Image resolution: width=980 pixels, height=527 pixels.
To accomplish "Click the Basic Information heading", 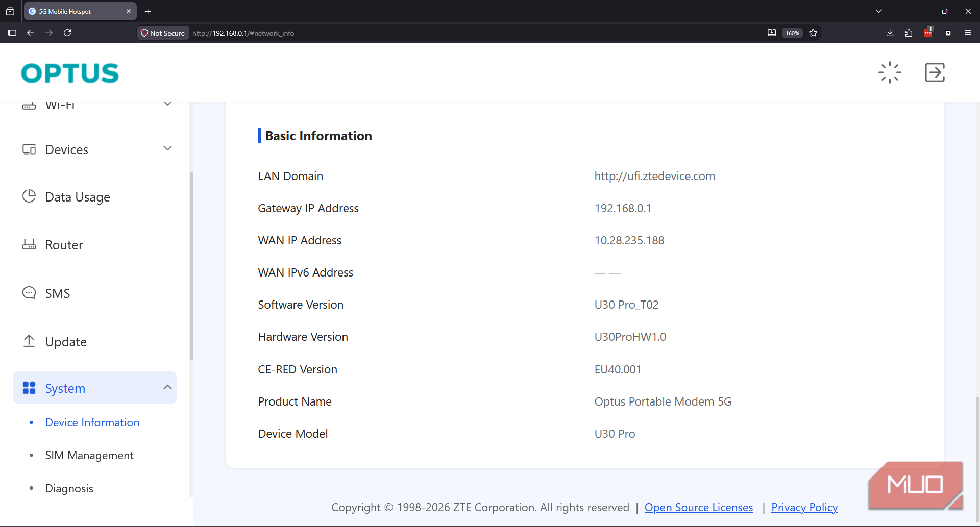I will [x=318, y=136].
